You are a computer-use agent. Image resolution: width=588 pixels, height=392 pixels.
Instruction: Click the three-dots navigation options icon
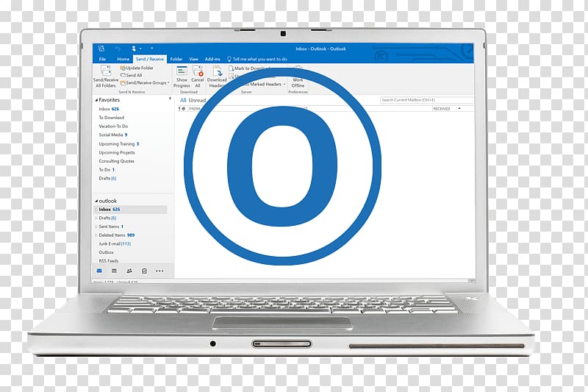click(159, 271)
